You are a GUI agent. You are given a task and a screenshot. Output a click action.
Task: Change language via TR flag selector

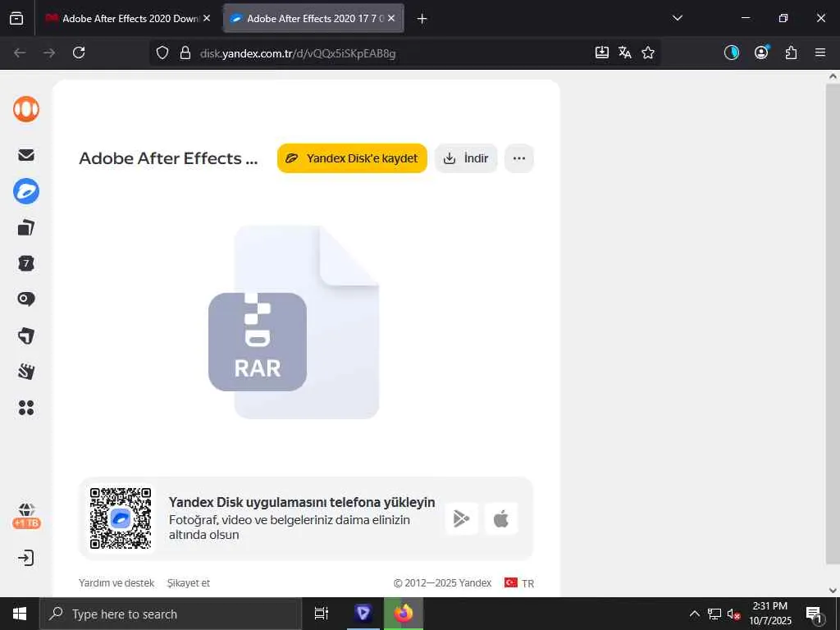tap(519, 583)
